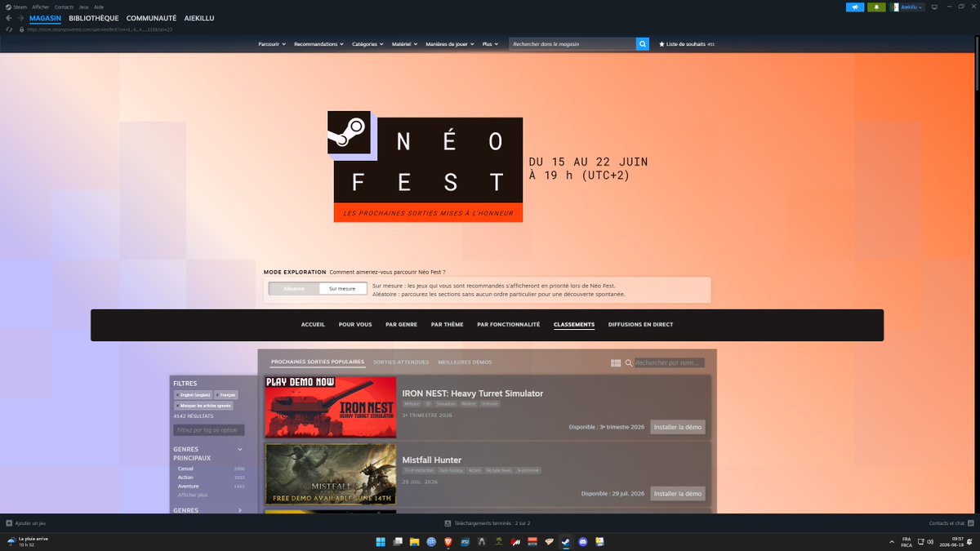Image resolution: width=980 pixels, height=551 pixels.
Task: Open Task View icon on taskbar
Action: click(x=398, y=542)
